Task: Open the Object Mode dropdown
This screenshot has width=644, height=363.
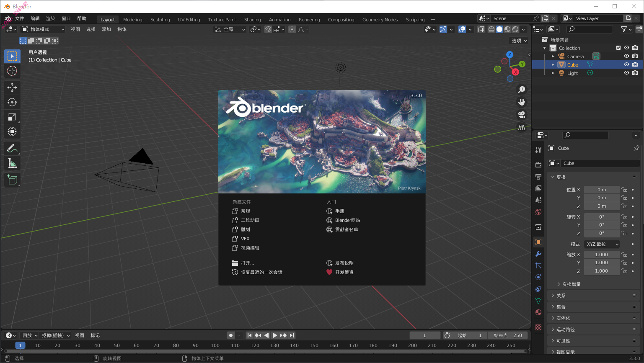Action: [43, 29]
